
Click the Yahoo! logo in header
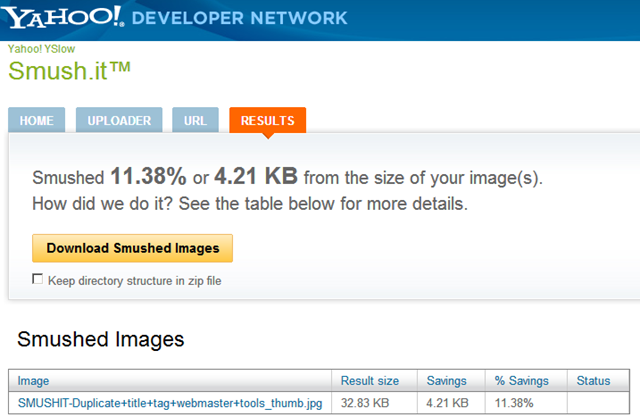63,17
